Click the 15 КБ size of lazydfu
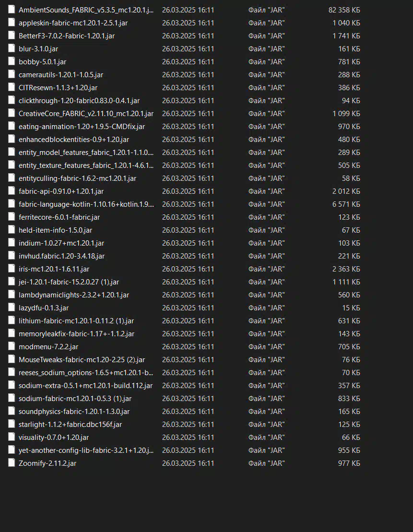Viewport: 413px width, 532px height. coord(351,307)
